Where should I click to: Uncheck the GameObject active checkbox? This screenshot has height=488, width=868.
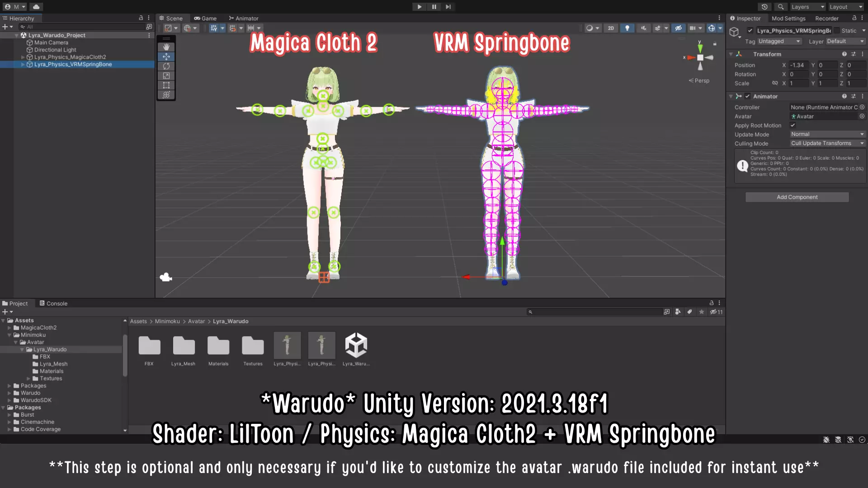tap(750, 30)
